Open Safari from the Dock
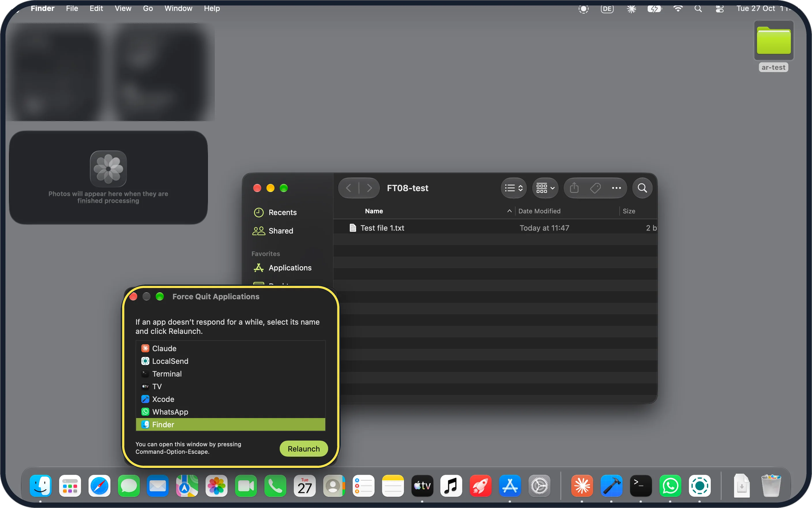This screenshot has width=812, height=508. point(99,486)
